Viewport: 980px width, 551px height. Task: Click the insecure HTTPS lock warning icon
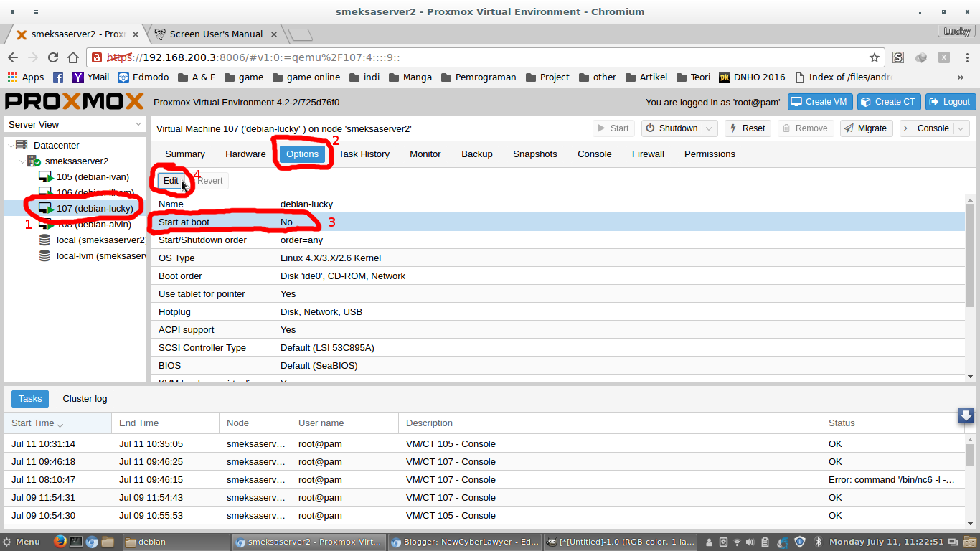tap(96, 57)
